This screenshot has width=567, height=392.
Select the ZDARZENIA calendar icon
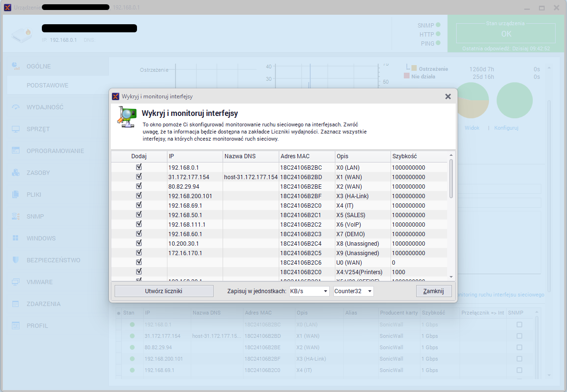pyautogui.click(x=16, y=304)
